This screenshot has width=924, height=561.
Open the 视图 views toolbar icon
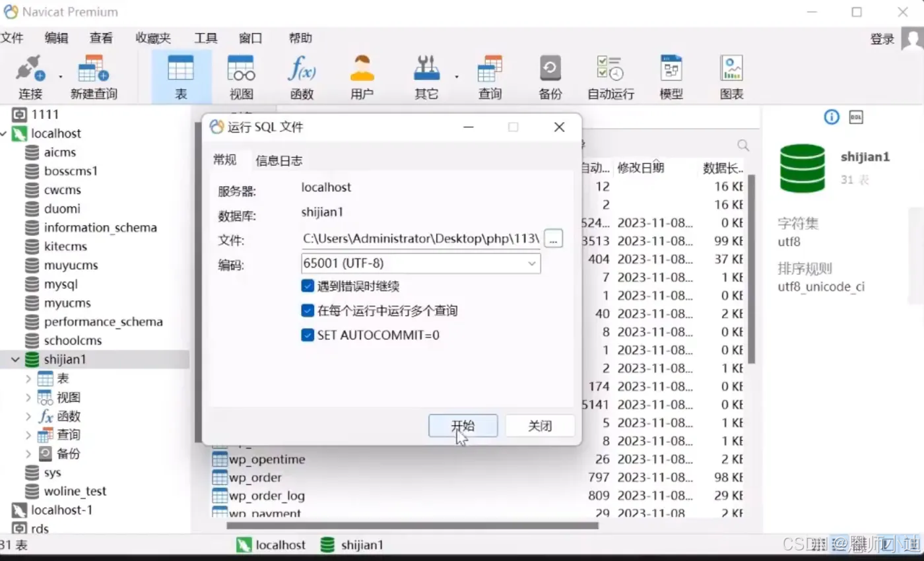(241, 77)
